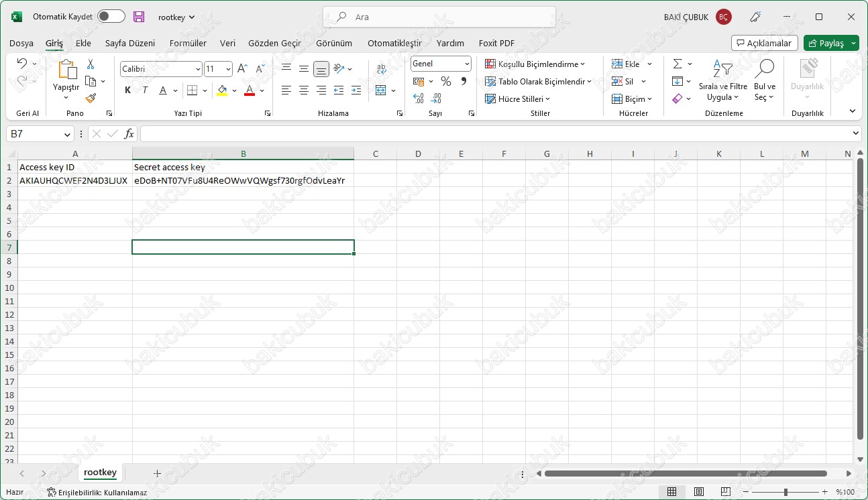
Task: Switch to Page Layout view
Action: [x=699, y=492]
